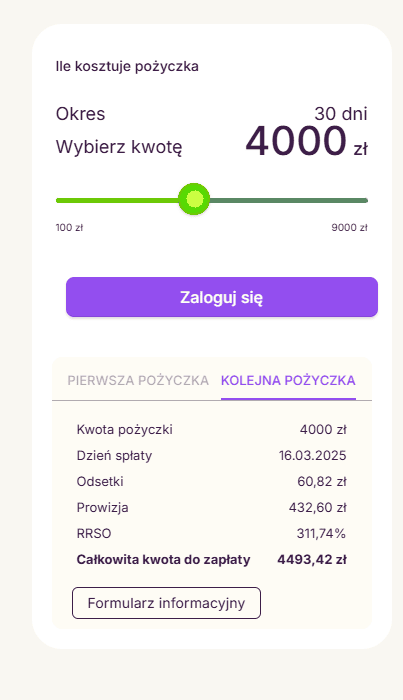Click the Odsetki value 60,82 zł
403x700 pixels.
click(322, 481)
